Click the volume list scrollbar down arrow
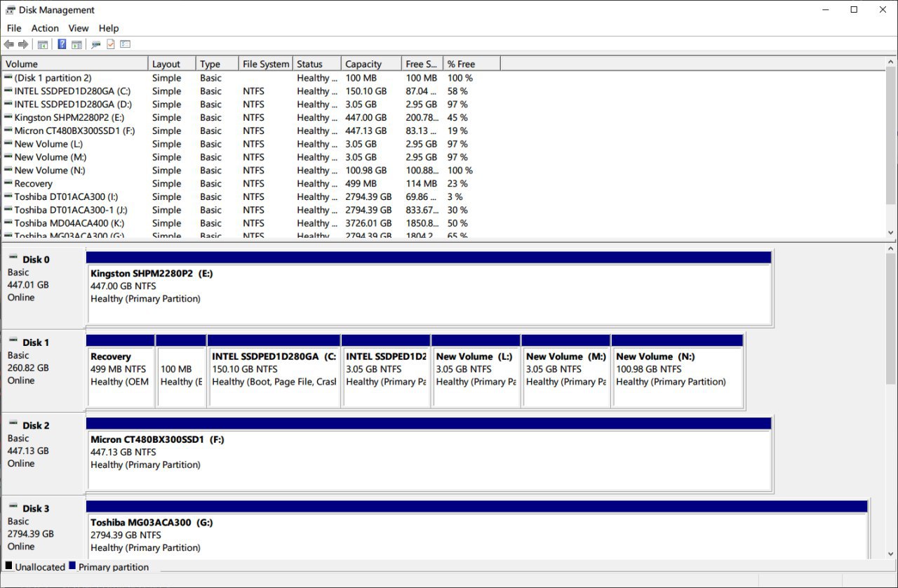 click(x=891, y=232)
